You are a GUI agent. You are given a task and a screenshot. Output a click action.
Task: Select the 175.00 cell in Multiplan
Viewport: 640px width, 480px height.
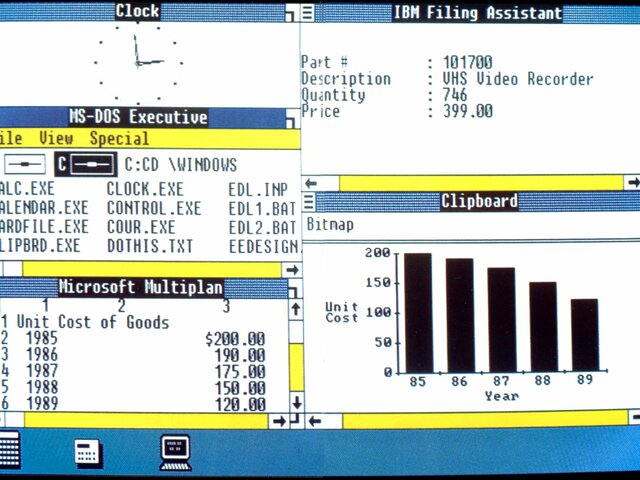click(x=240, y=371)
